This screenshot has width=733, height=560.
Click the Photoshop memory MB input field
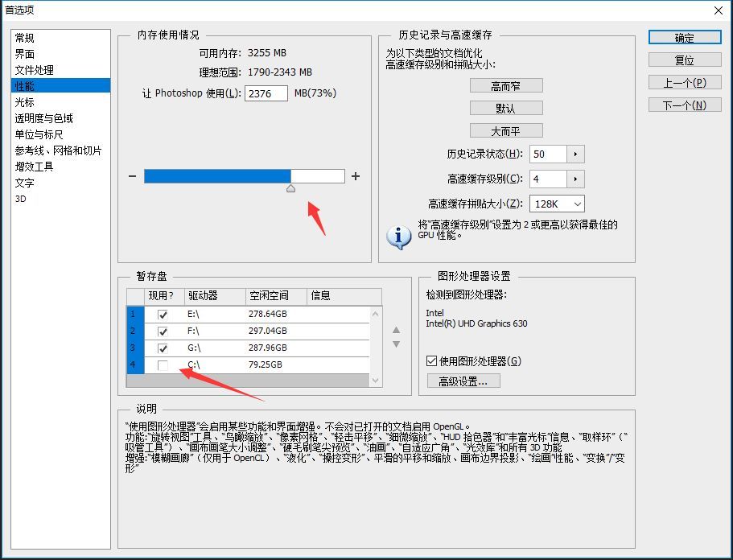[x=266, y=93]
